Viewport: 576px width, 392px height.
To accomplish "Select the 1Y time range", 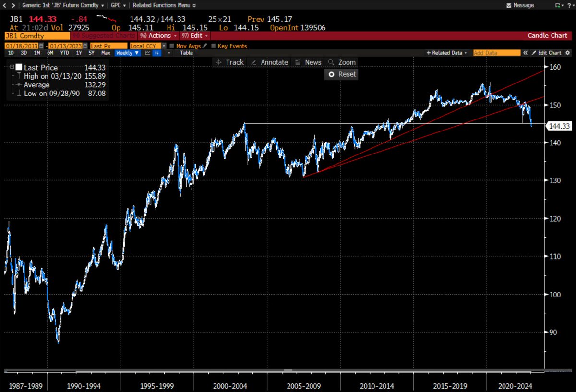I will tap(79, 53).
